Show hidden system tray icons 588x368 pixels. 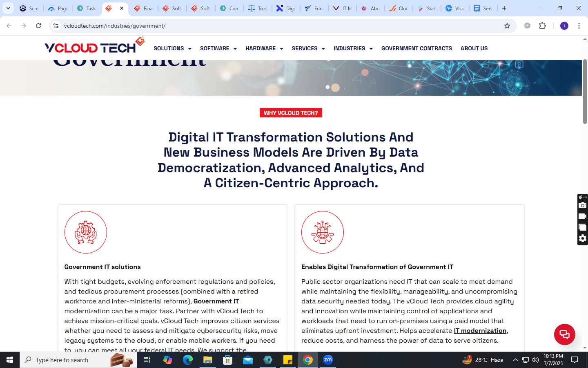515,360
